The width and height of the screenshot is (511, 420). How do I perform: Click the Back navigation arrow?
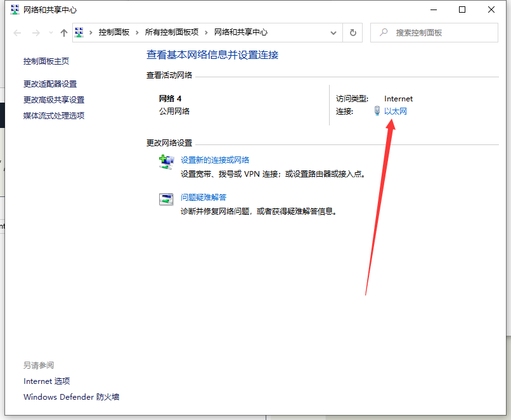tap(18, 33)
